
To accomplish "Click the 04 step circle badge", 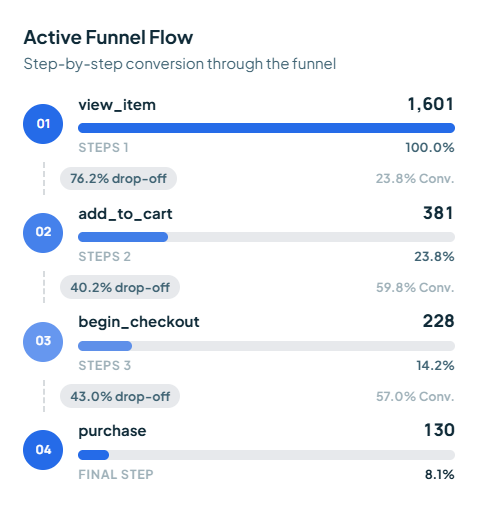I will [x=43, y=450].
